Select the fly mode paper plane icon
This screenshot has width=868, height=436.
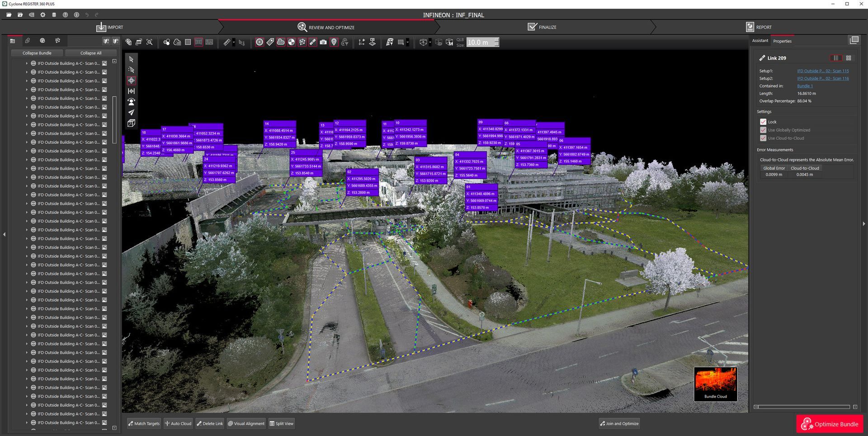click(131, 112)
